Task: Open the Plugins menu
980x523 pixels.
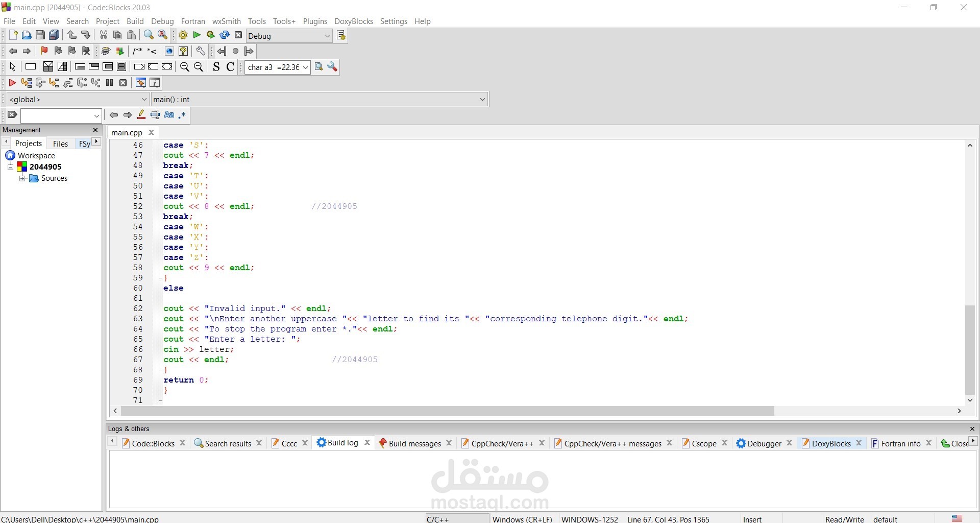Action: click(315, 21)
